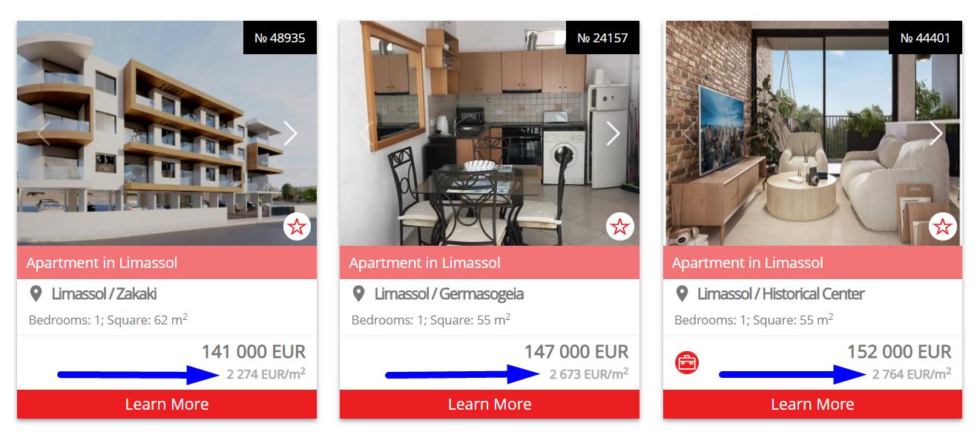Open the Limassol / Historical Center location link
The height and width of the screenshot is (435, 980).
[x=780, y=294]
